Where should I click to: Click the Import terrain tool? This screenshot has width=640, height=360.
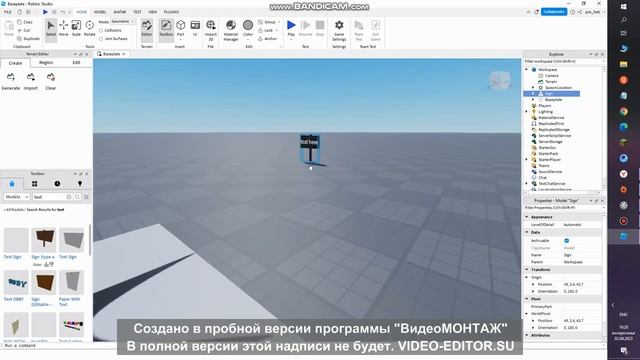tap(31, 81)
